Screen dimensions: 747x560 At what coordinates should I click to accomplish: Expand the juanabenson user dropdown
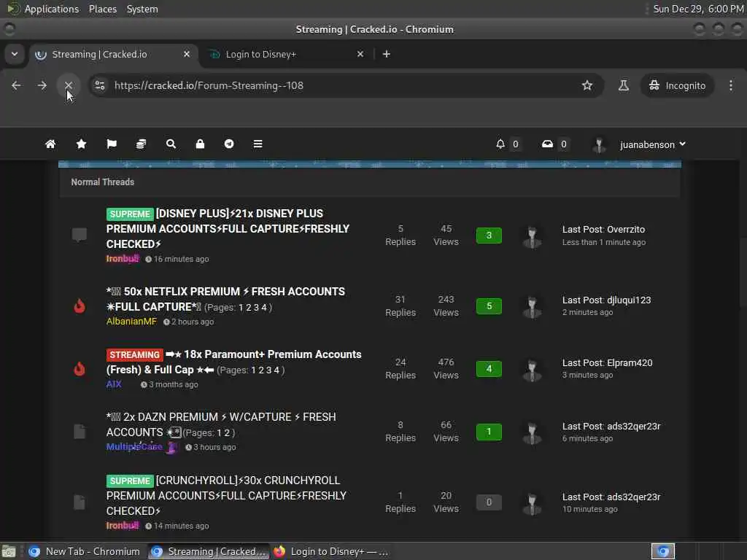click(653, 144)
